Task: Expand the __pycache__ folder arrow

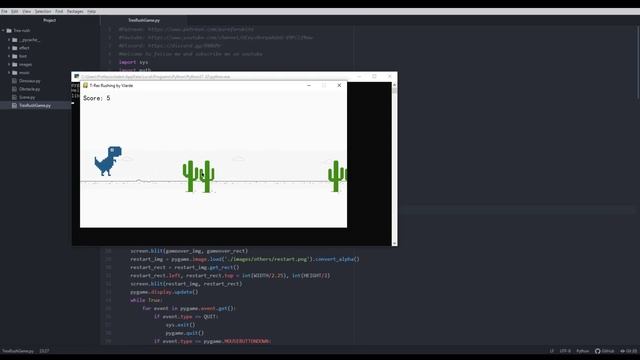Action: (x=9, y=40)
